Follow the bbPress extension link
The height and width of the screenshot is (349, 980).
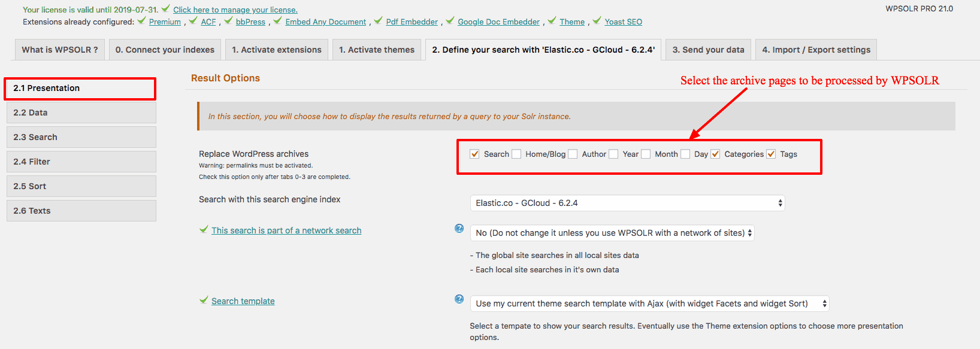coord(250,22)
